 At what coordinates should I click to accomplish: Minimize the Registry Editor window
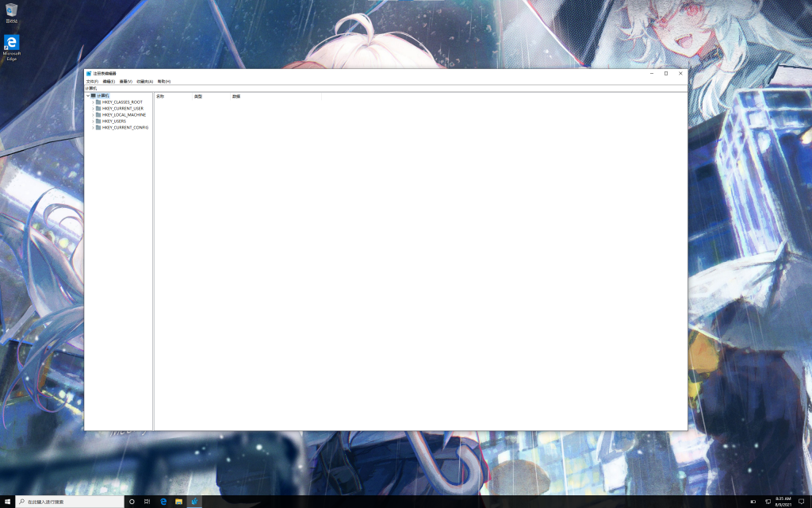point(652,74)
